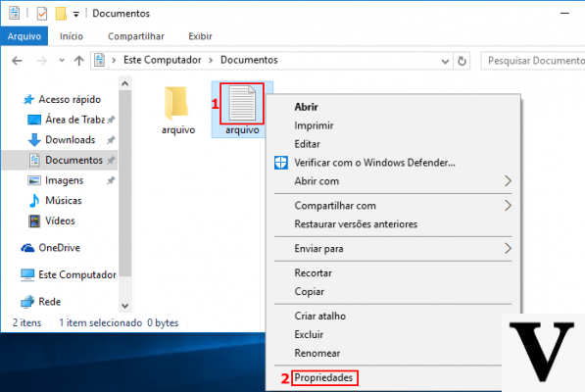Screen dimensions: 585x392
Task: Click Este Computador in the address bar
Action: click(x=163, y=60)
